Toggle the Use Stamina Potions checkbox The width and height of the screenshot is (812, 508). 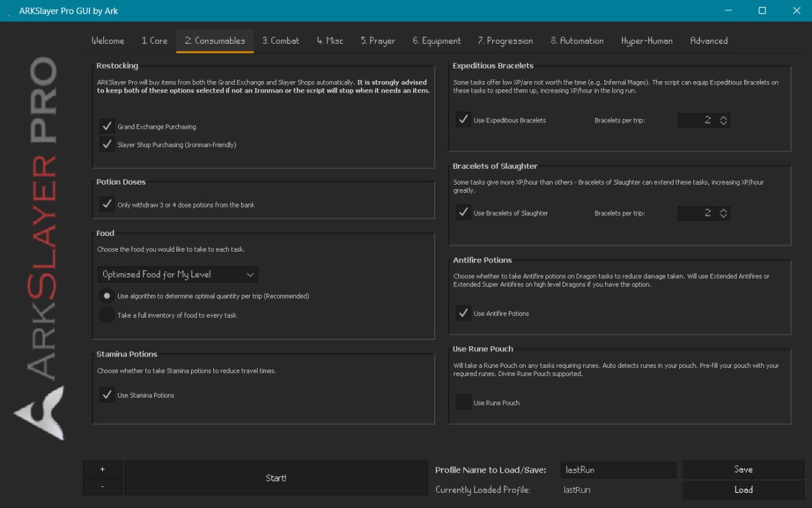[107, 394]
